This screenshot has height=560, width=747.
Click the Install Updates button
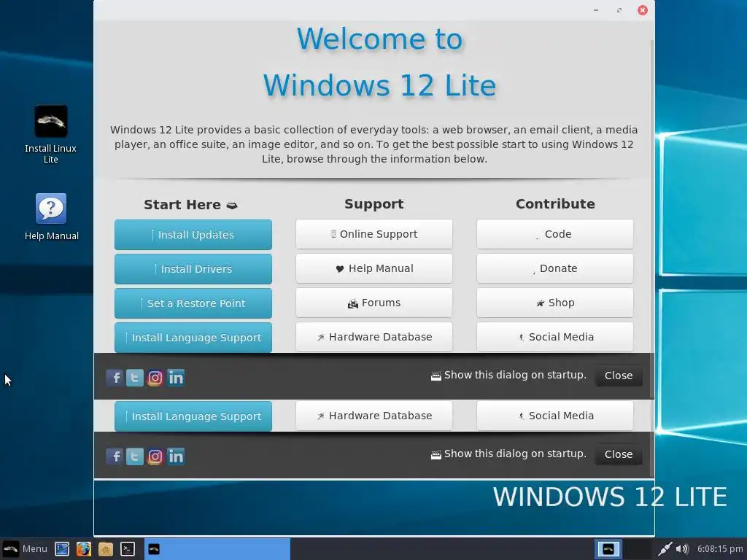193,235
